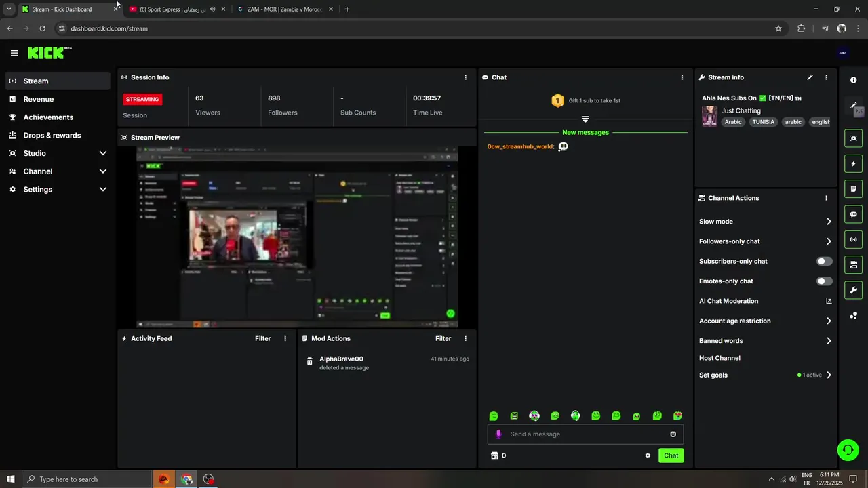Insert the heart-eyes emote at row end

[677, 416]
